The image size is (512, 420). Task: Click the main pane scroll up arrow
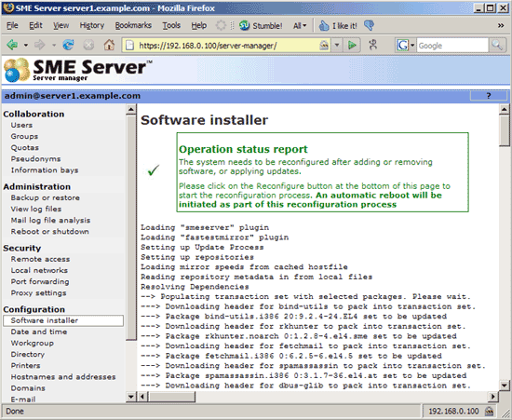pyautogui.click(x=505, y=109)
